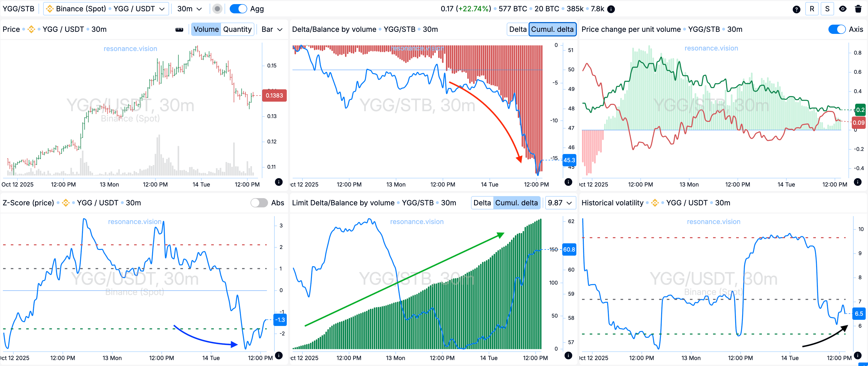Open the Bar chart type dropdown
The width and height of the screenshot is (868, 366).
(x=272, y=29)
